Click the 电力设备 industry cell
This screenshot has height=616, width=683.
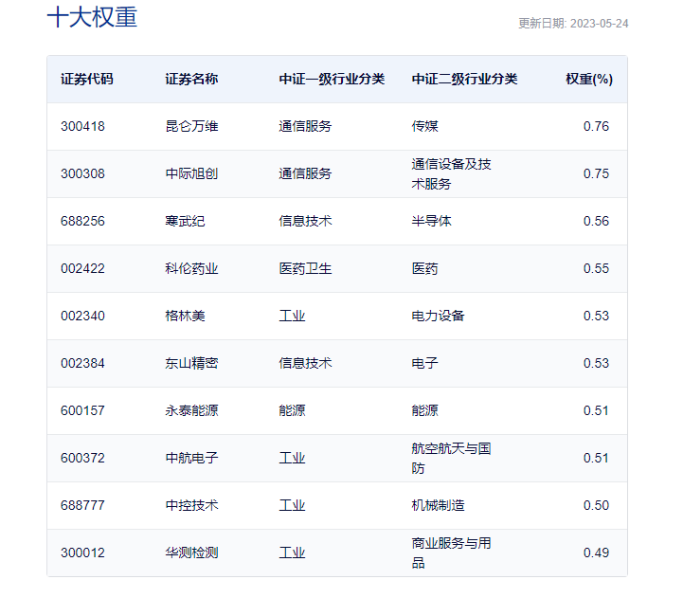point(439,317)
